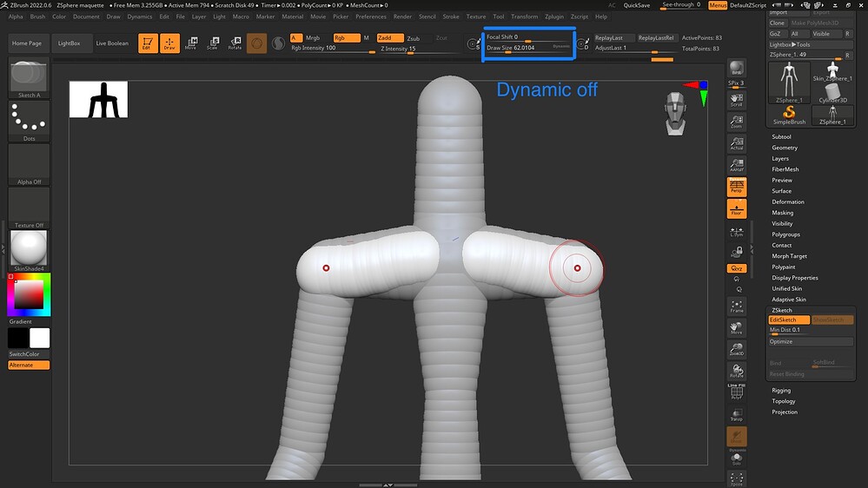Expand the Deformation section
This screenshot has width=868, height=488.
[x=788, y=202]
